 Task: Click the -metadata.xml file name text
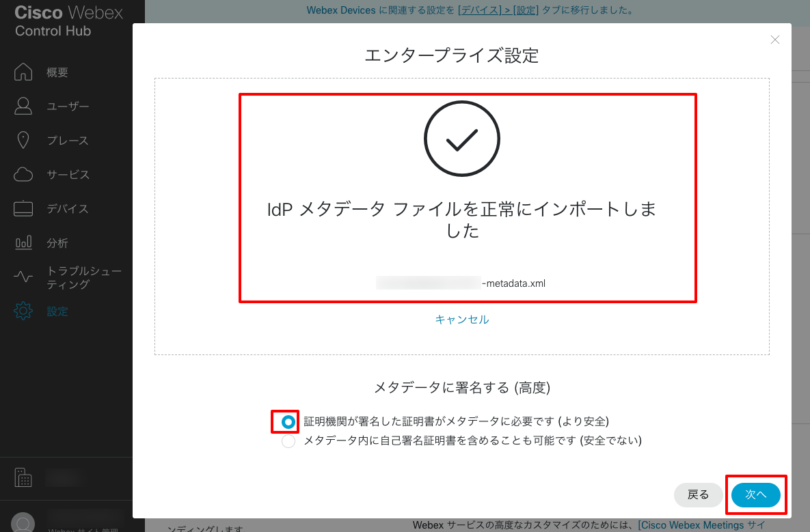point(513,283)
